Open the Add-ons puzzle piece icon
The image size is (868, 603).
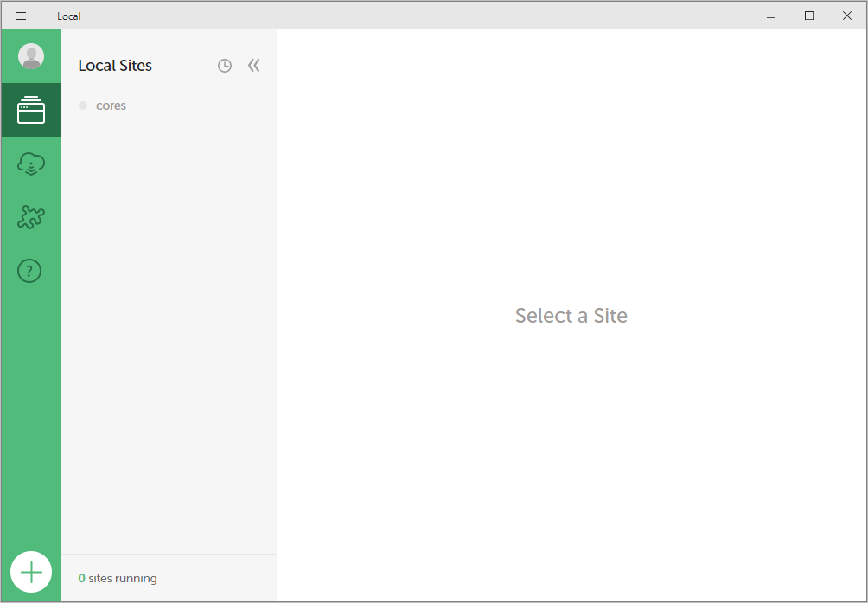point(31,217)
